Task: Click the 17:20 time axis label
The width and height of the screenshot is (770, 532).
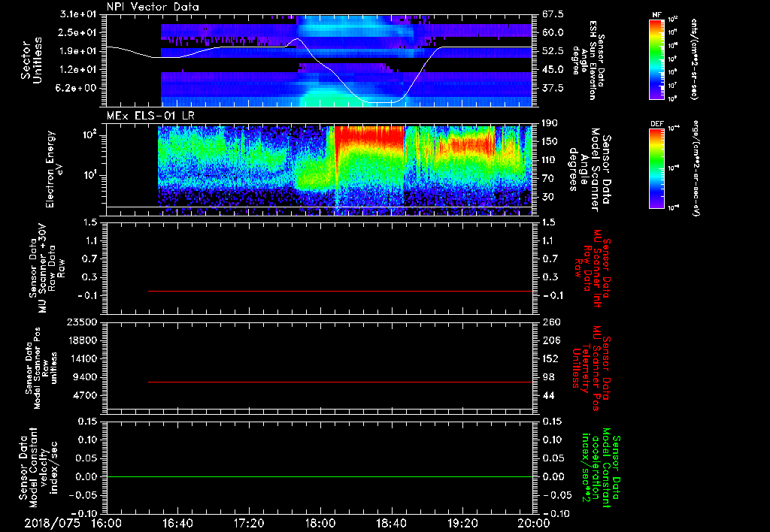Action: [249, 523]
